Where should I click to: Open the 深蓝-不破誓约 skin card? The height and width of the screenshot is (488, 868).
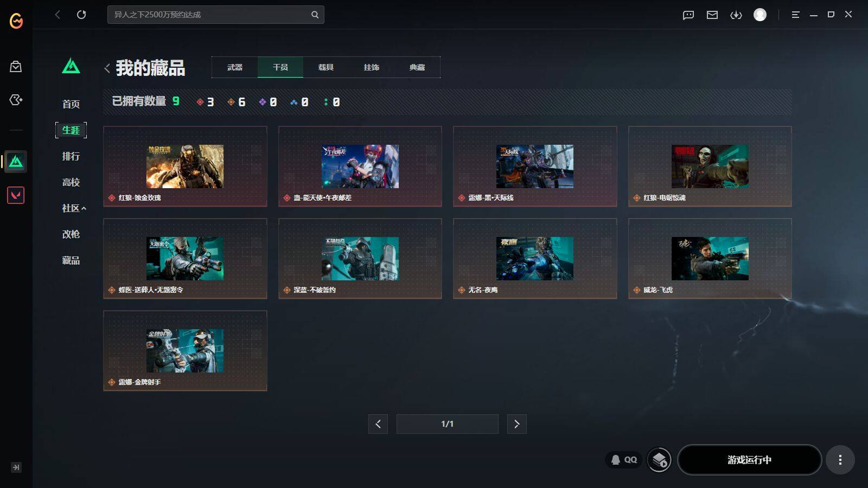coord(360,259)
